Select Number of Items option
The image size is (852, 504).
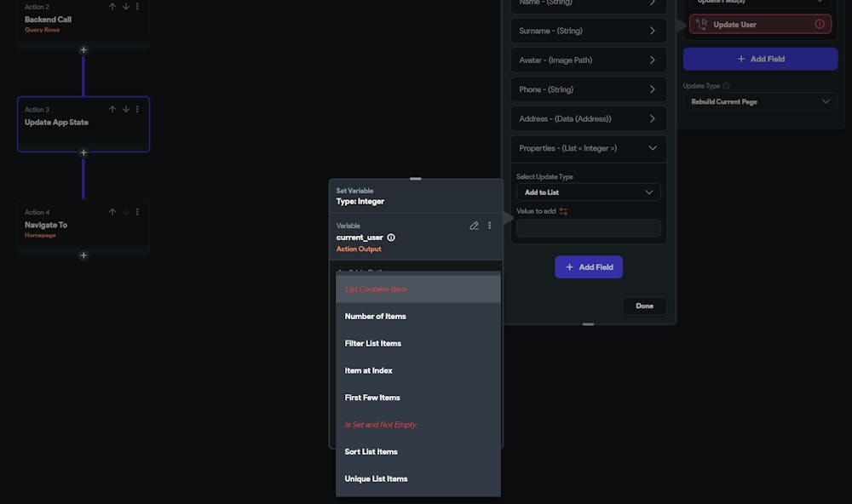pyautogui.click(x=376, y=317)
